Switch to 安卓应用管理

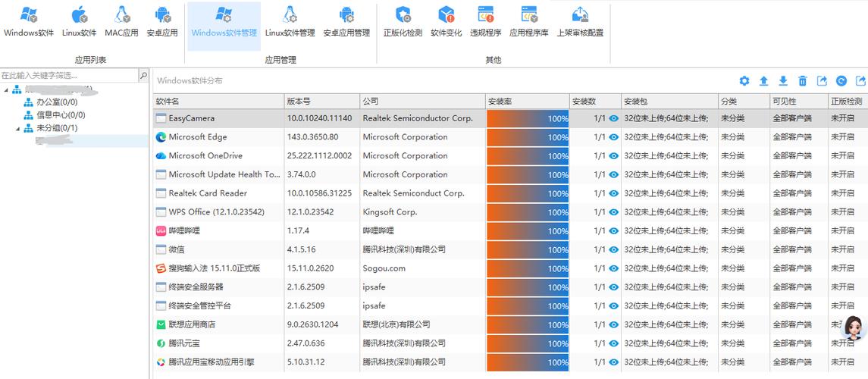tap(346, 23)
